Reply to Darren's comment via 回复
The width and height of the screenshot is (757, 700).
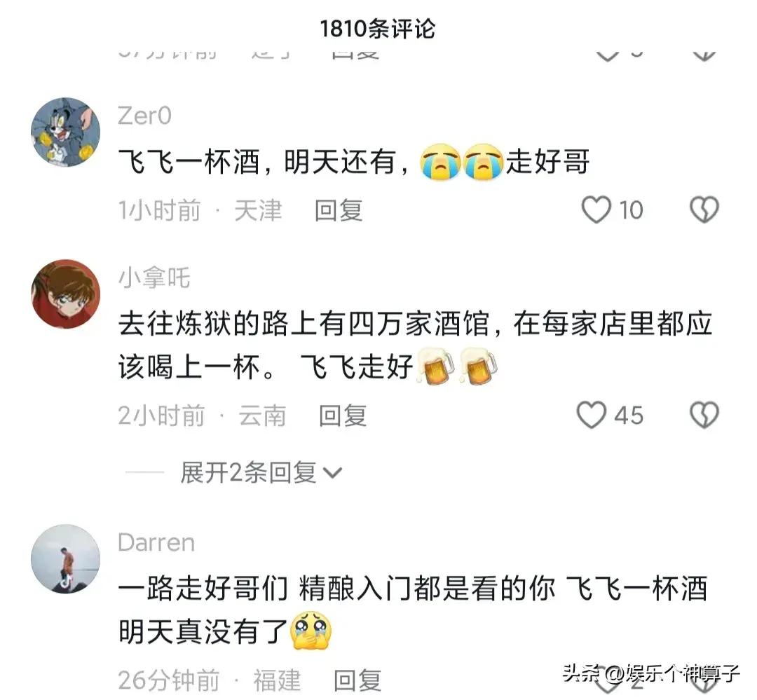[x=357, y=680]
